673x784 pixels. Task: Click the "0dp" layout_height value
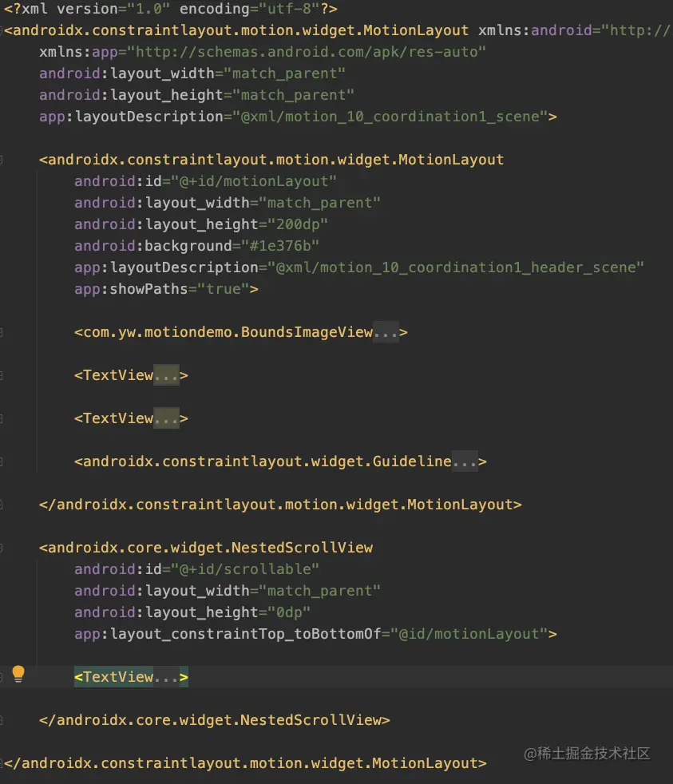[289, 612]
